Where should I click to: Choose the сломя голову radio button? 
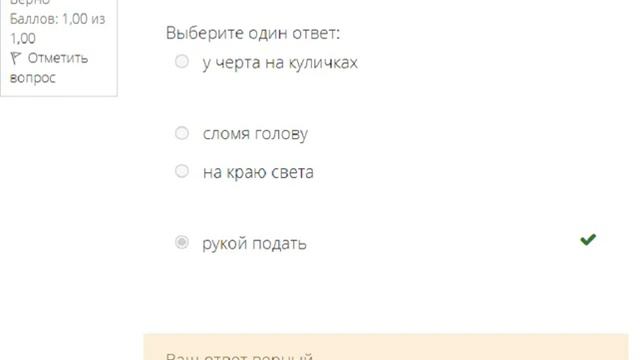(x=182, y=133)
